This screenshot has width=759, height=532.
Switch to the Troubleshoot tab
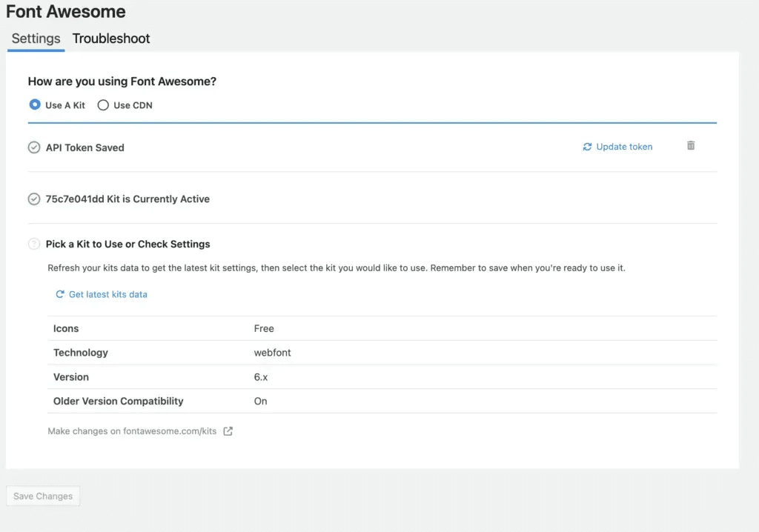pyautogui.click(x=111, y=39)
